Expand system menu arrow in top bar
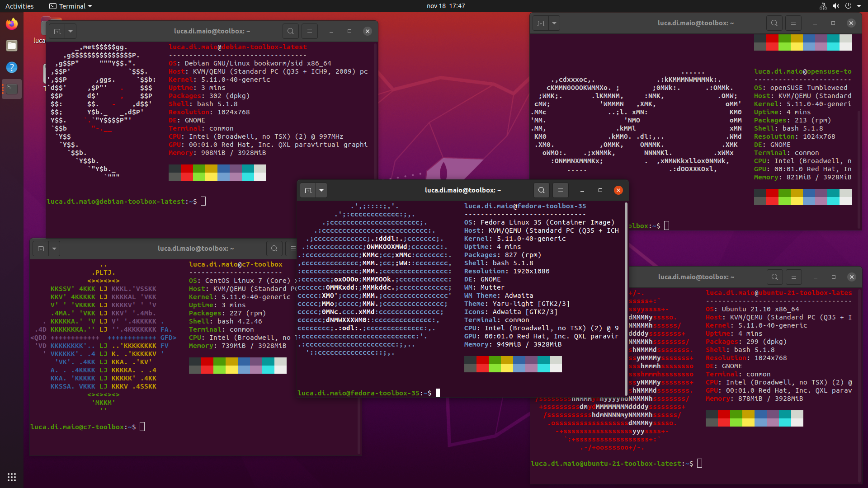This screenshot has width=868, height=488. (859, 6)
